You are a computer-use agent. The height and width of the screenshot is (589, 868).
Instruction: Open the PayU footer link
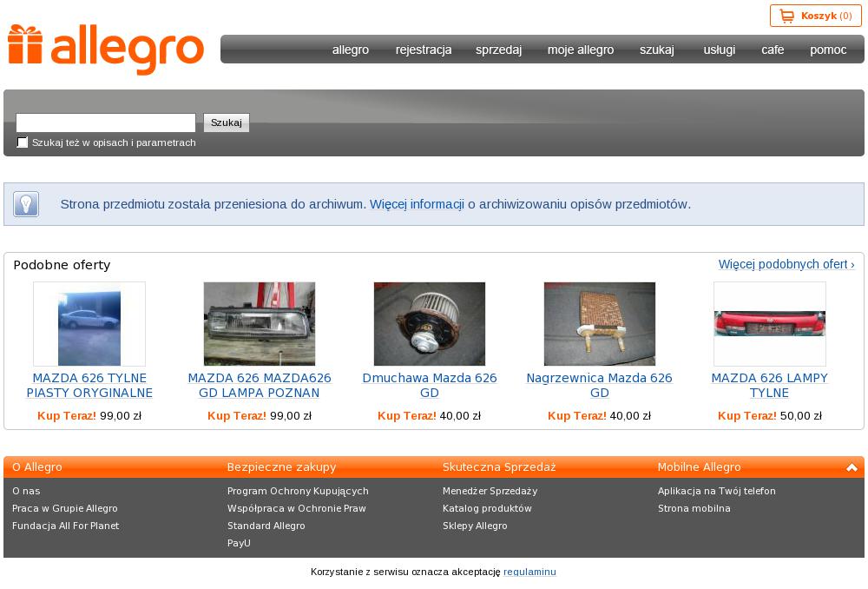(240, 543)
